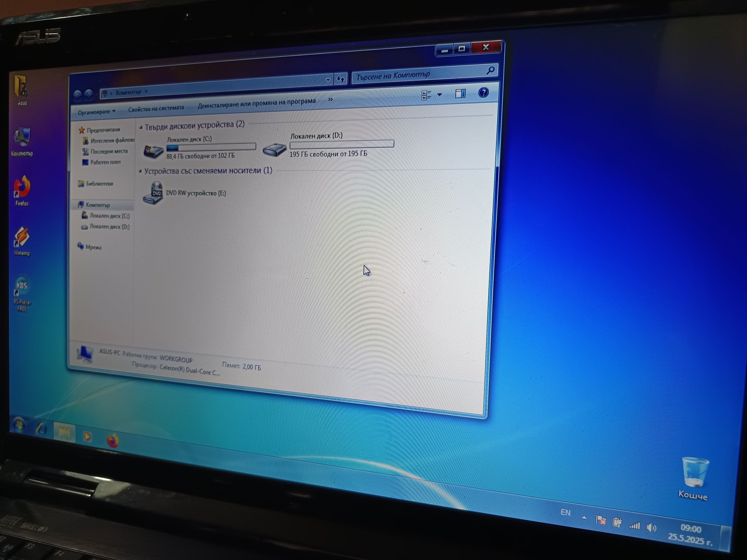Launch Winamp from the desktop shortcut
Image resolution: width=747 pixels, height=560 pixels.
click(22, 241)
